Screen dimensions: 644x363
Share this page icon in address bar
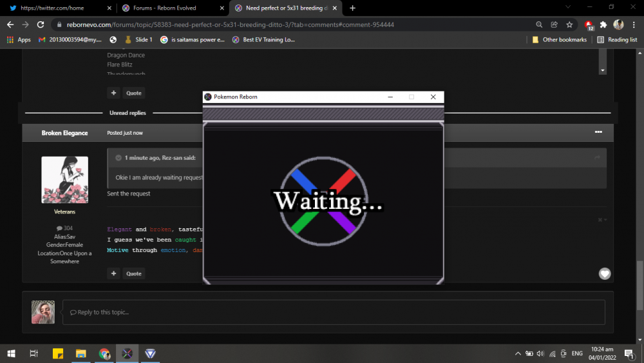[554, 25]
